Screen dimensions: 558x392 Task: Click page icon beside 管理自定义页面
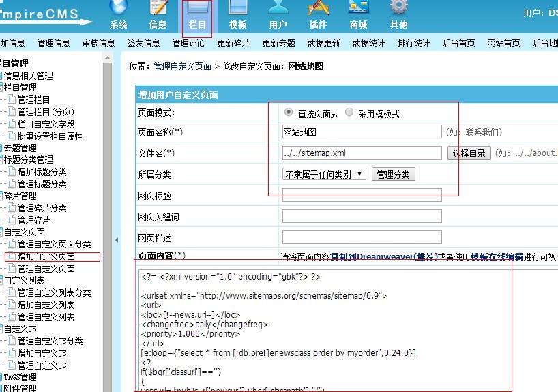(12, 268)
